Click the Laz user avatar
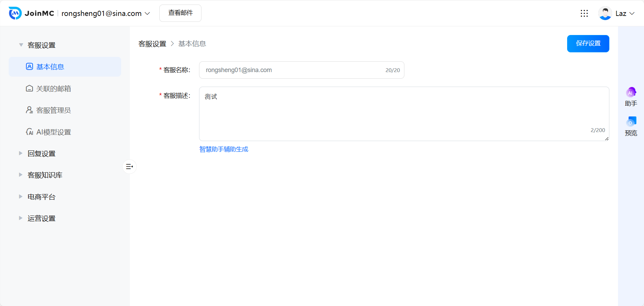The height and width of the screenshot is (306, 644). [x=605, y=13]
